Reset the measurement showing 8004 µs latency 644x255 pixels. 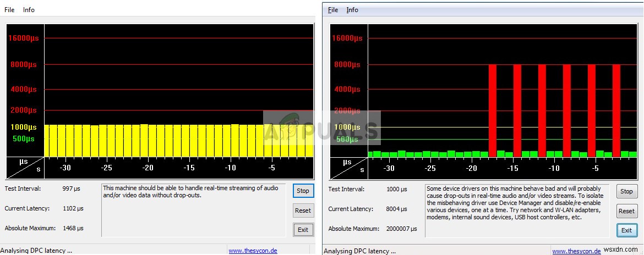click(x=626, y=211)
